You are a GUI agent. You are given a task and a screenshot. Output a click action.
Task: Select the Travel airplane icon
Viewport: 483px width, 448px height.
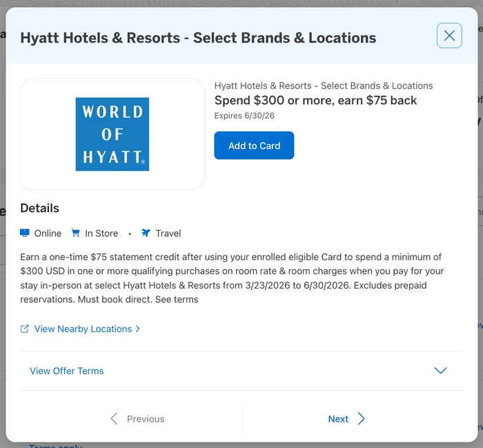point(146,233)
